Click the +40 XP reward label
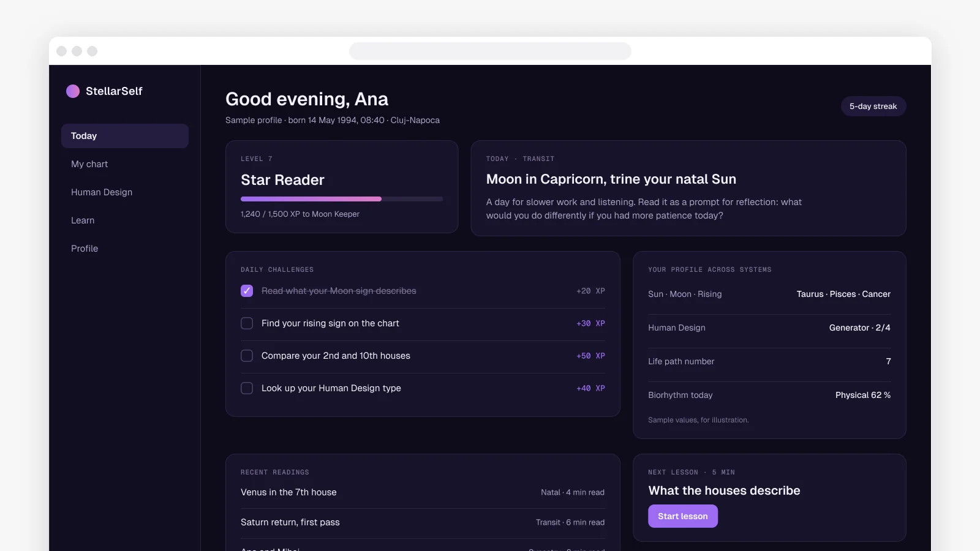The width and height of the screenshot is (980, 551). click(590, 388)
